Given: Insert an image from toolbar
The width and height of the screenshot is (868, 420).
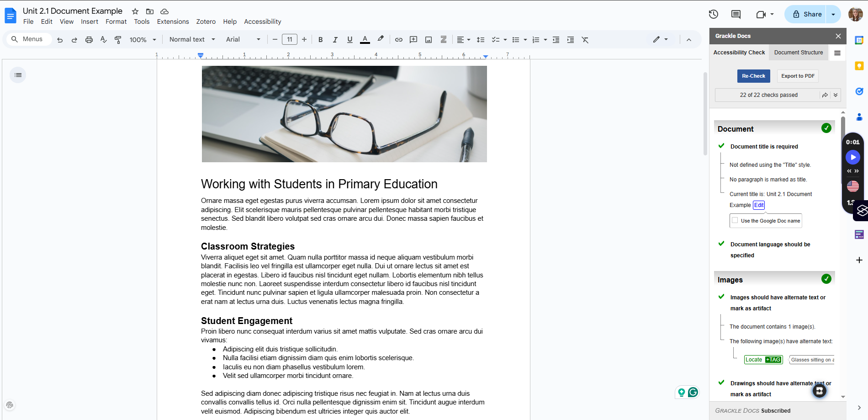Looking at the screenshot, I should 429,40.
